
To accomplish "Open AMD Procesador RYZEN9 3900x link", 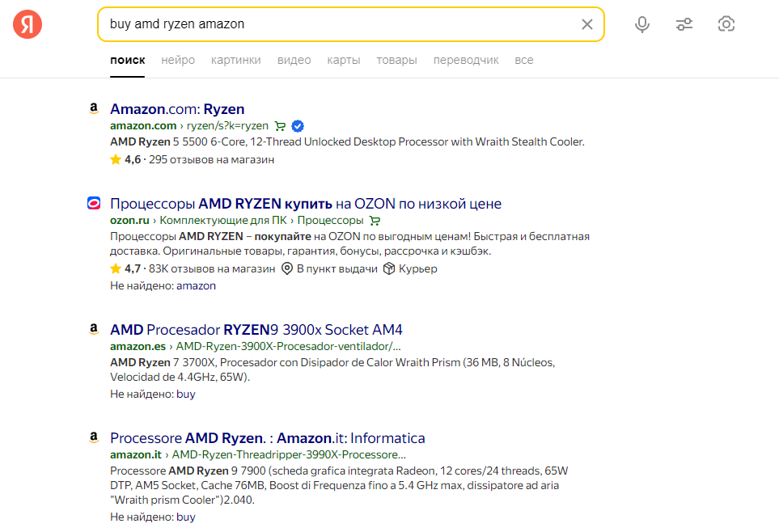I will [x=256, y=330].
